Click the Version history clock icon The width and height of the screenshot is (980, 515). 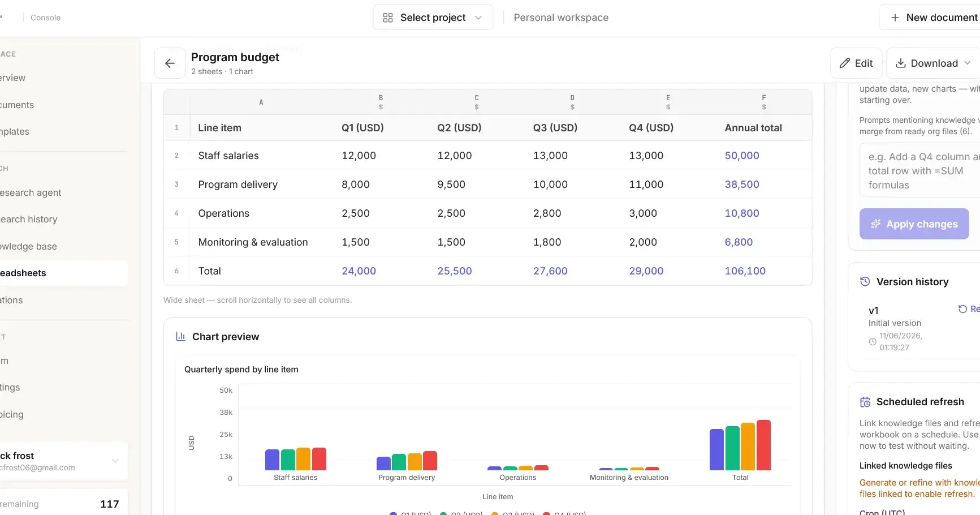(865, 282)
